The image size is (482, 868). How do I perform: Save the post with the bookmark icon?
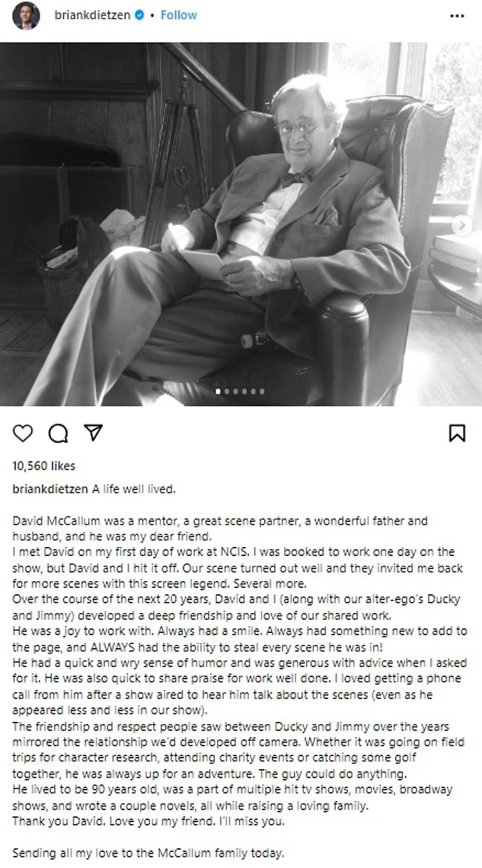pyautogui.click(x=457, y=433)
